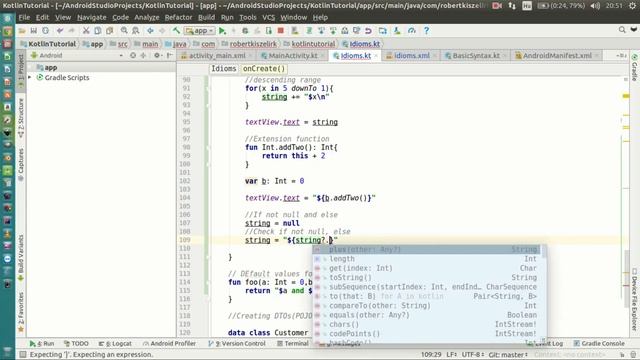
Task: Open the Structure side tool window
Action: [21, 117]
